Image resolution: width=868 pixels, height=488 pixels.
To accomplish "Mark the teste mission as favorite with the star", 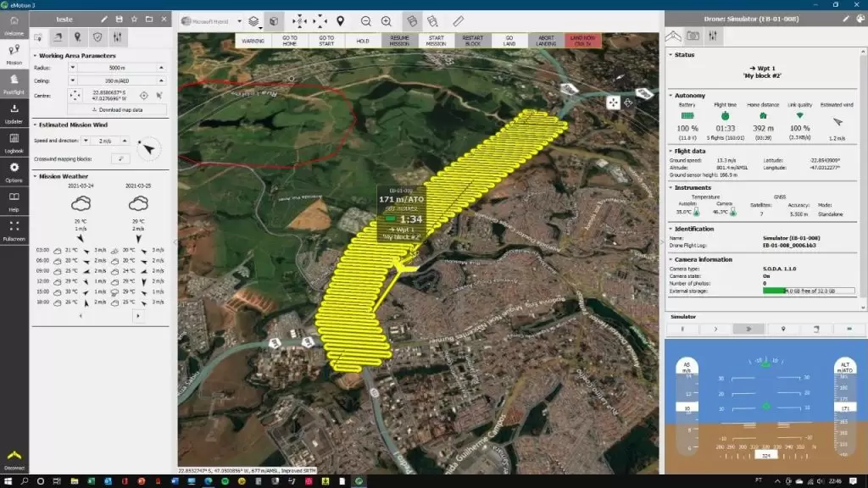I will (134, 19).
